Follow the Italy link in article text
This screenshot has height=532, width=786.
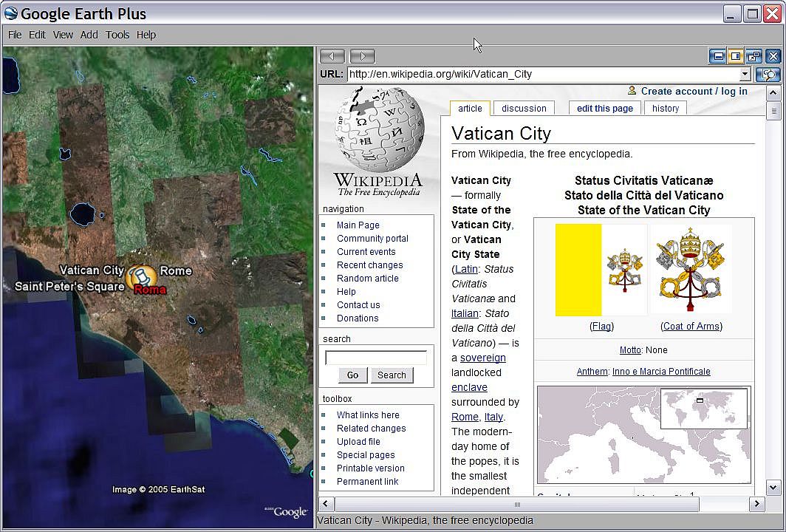[x=493, y=417]
